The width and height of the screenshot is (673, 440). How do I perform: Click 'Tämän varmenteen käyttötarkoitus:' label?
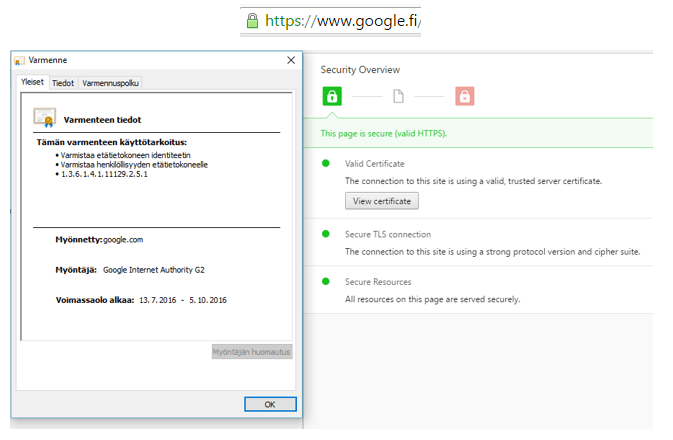pyautogui.click(x=112, y=142)
